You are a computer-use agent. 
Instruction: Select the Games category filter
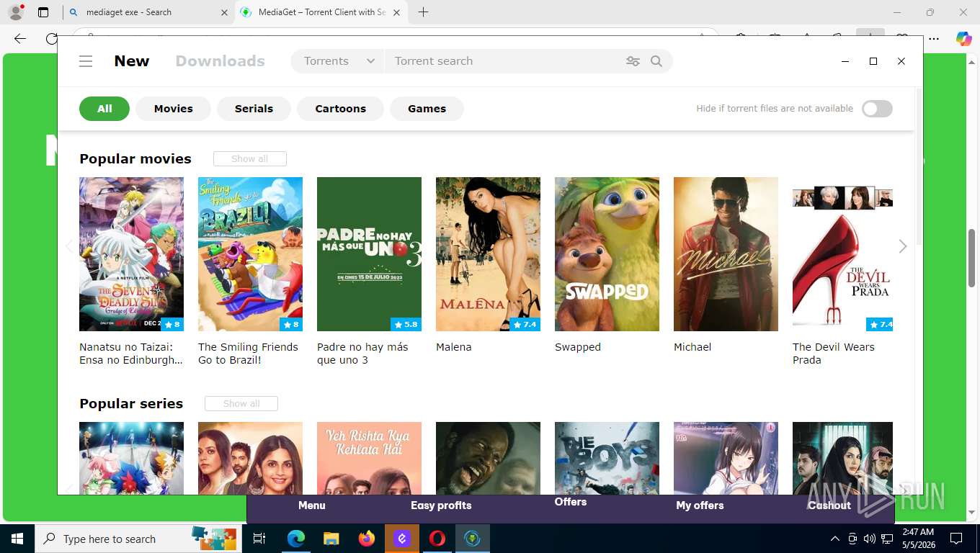[x=427, y=109]
